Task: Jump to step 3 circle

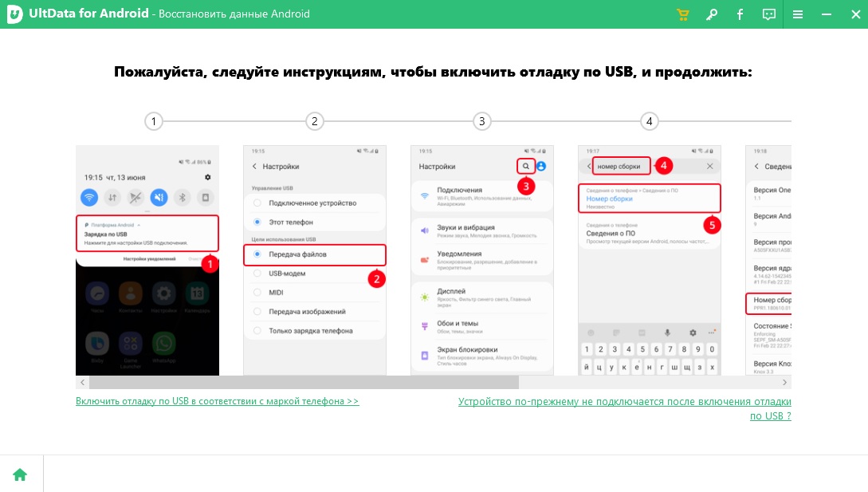Action: pyautogui.click(x=481, y=120)
